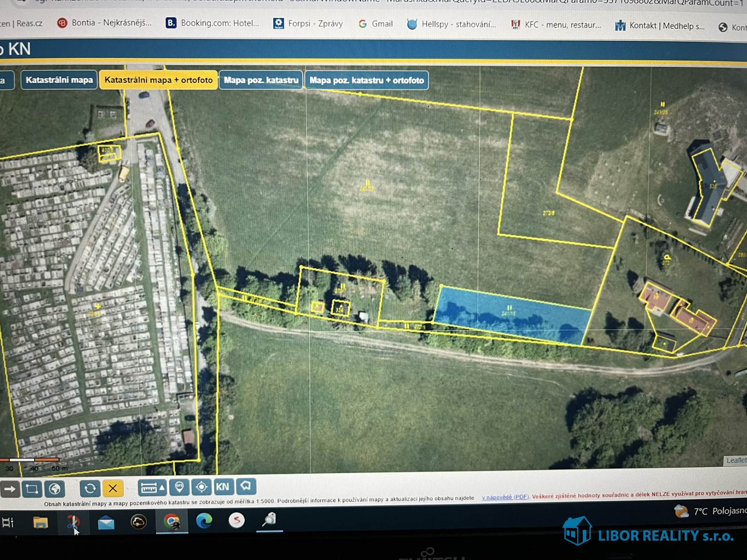This screenshot has height=560, width=747.
Task: Click the Leaflet attribution link
Action: (735, 460)
